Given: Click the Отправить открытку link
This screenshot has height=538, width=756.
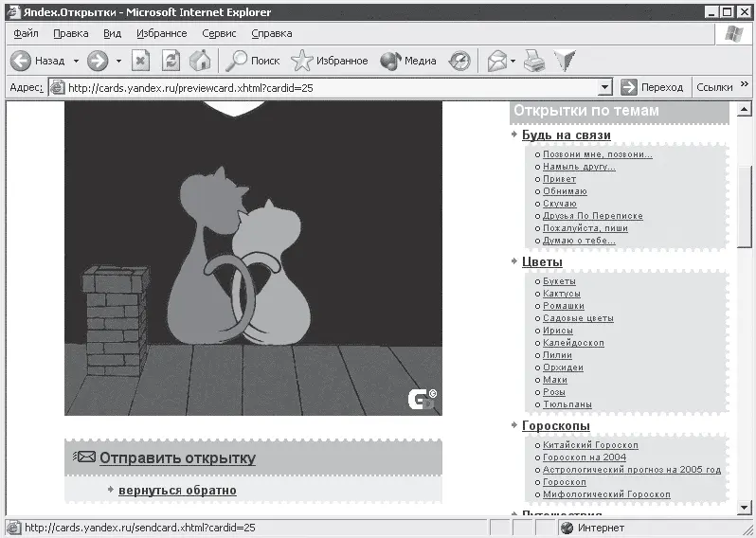Looking at the screenshot, I should point(177,457).
